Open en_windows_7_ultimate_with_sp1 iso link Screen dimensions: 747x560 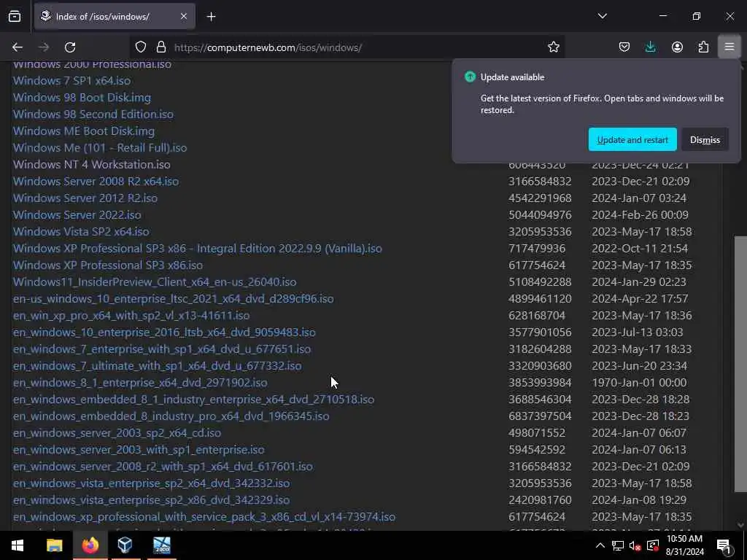(157, 366)
